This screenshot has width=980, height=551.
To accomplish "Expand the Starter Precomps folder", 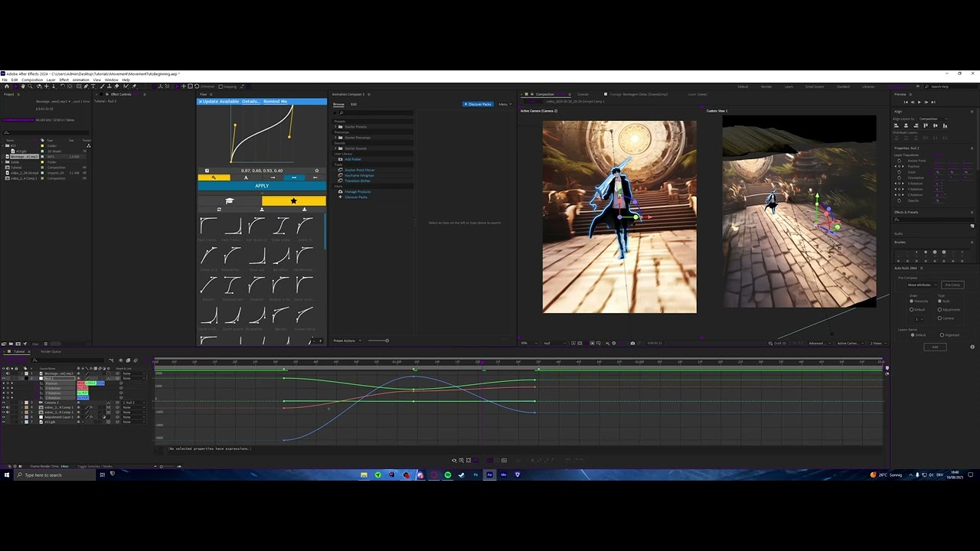I will coord(335,138).
